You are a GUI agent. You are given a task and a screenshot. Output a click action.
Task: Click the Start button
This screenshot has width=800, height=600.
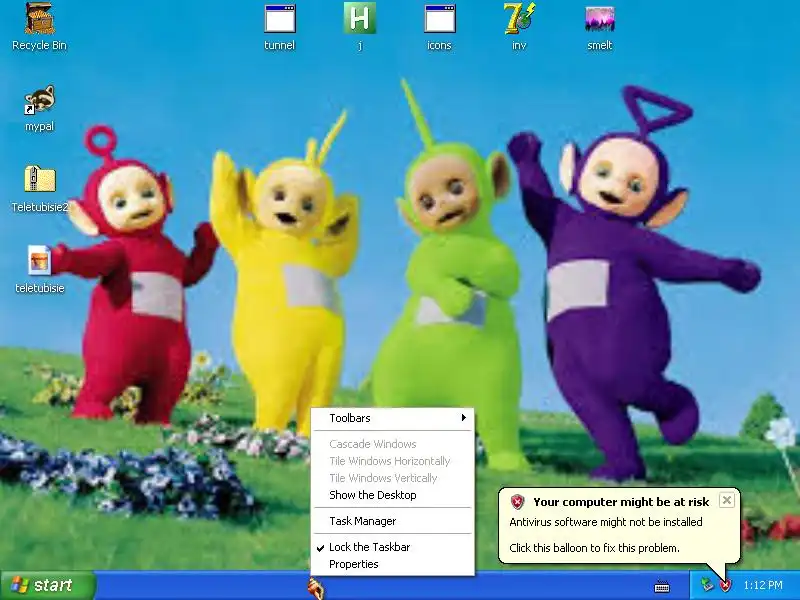48,585
